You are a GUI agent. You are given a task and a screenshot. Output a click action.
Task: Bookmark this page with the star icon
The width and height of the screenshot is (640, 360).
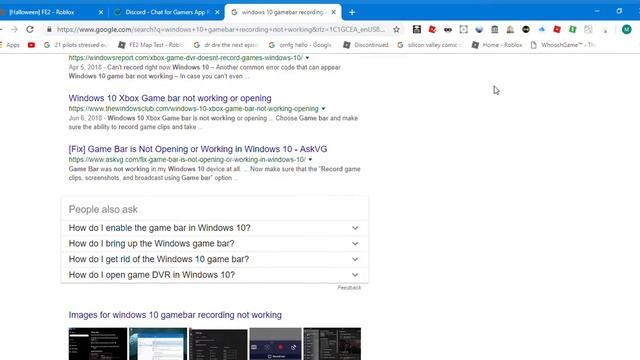point(396,29)
